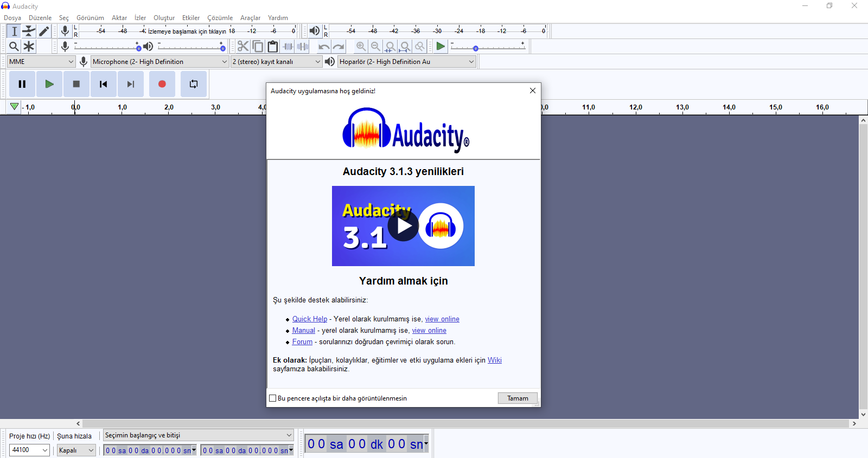Open the audio position time format arrow
The width and height of the screenshot is (868, 458).
pyautogui.click(x=426, y=444)
